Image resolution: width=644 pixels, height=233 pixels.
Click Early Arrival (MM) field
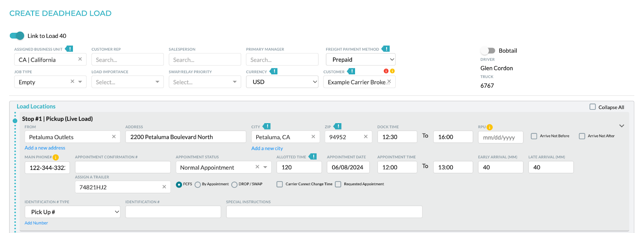pos(501,167)
